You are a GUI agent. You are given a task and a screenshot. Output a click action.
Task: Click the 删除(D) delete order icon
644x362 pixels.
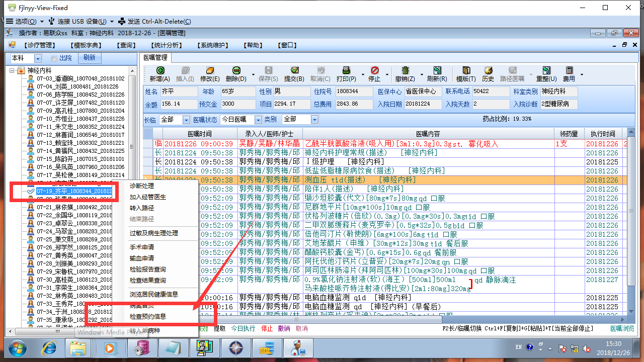(236, 71)
